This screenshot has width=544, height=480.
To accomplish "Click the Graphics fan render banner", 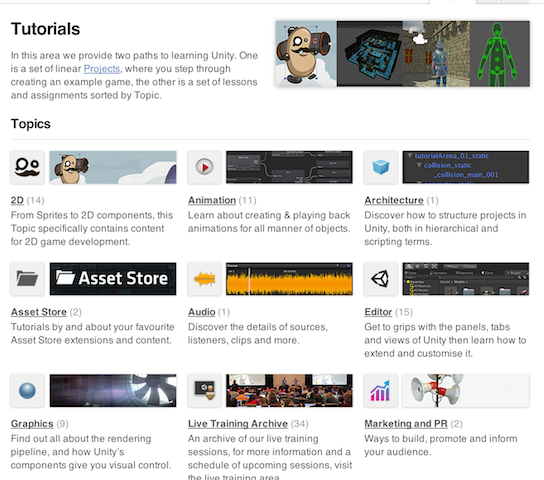I will pos(113,391).
